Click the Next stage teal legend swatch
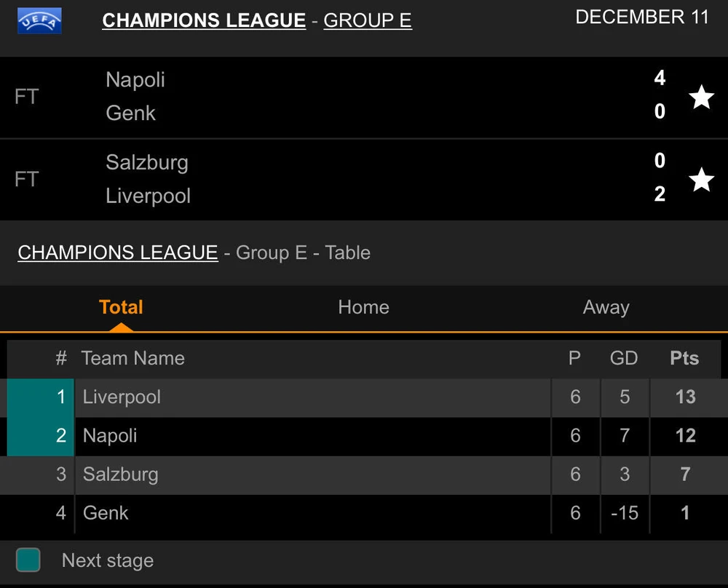 (x=28, y=560)
